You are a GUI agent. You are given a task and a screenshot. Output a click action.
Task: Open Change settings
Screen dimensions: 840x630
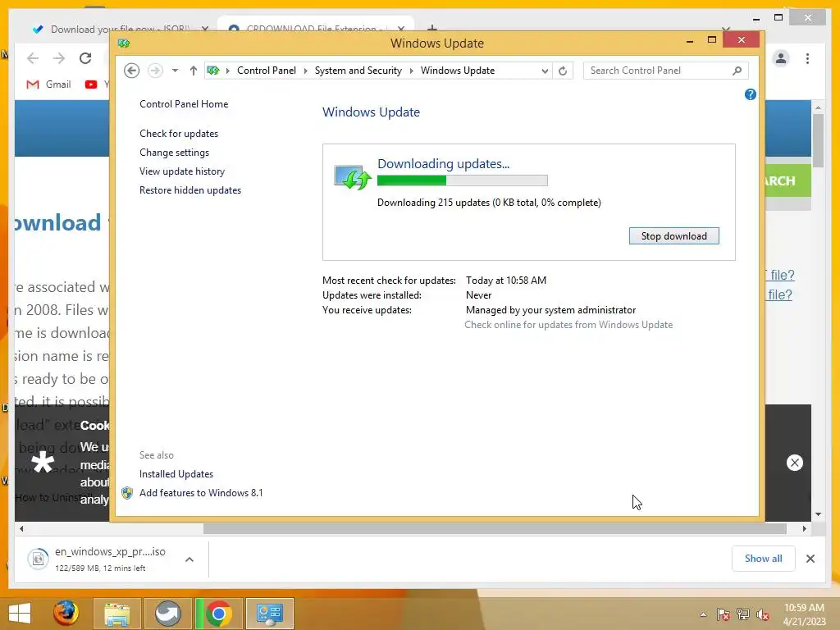(x=174, y=153)
